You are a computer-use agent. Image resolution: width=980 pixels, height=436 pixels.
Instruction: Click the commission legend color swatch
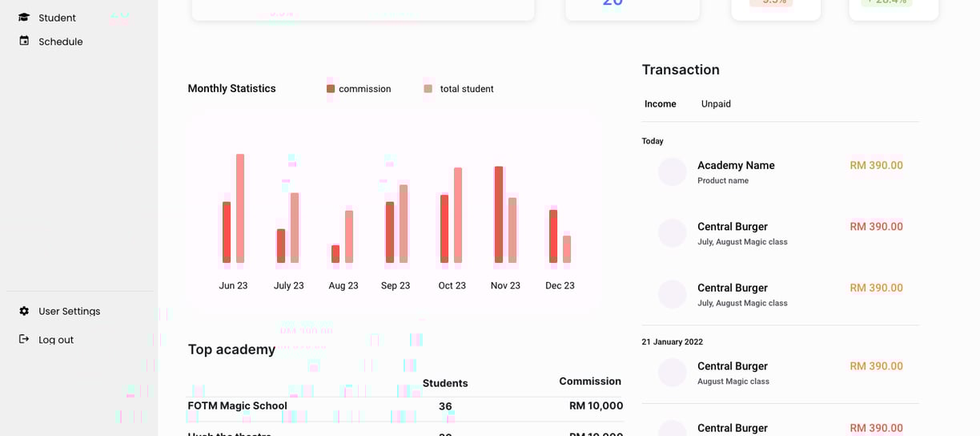[331, 89]
